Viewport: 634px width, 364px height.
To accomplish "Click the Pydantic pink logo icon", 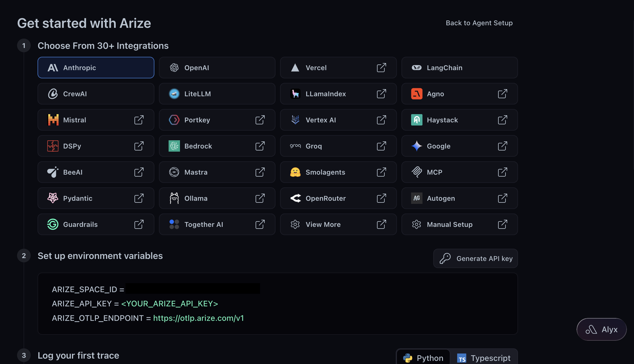I will [53, 198].
